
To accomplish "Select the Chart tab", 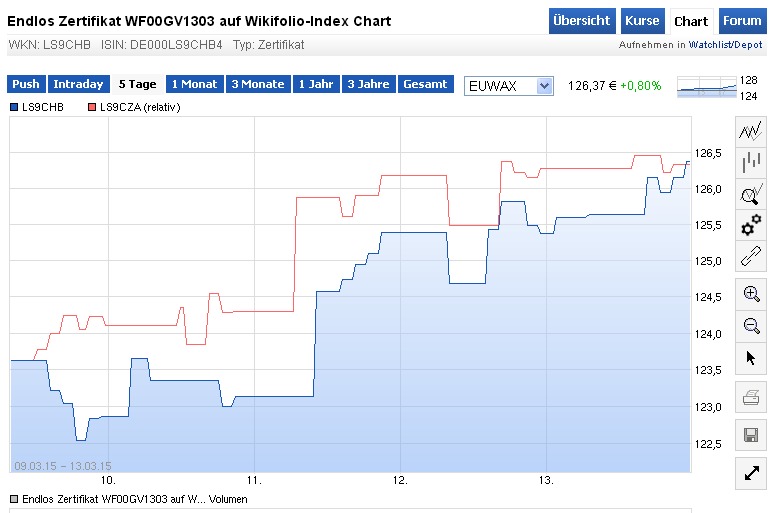I will tap(691, 21).
